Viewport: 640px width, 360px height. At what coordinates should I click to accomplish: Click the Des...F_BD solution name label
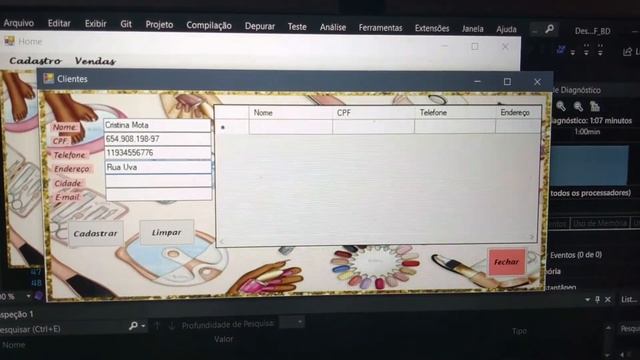coord(593,31)
